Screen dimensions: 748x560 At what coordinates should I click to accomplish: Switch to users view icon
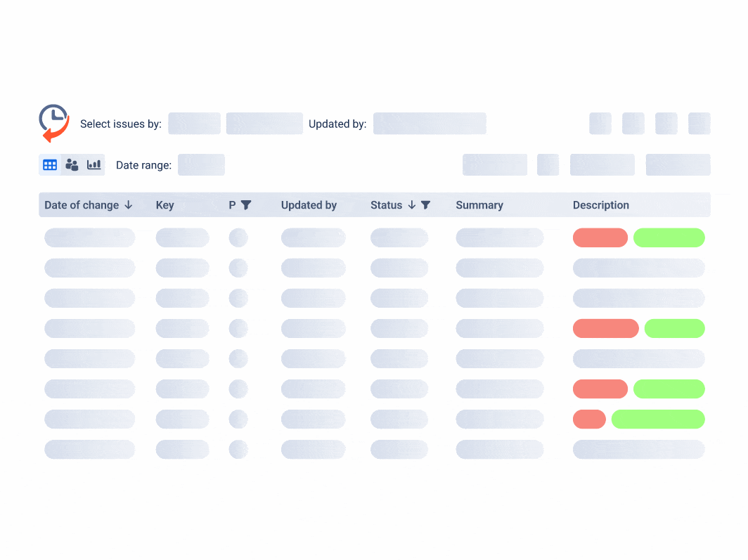point(72,165)
